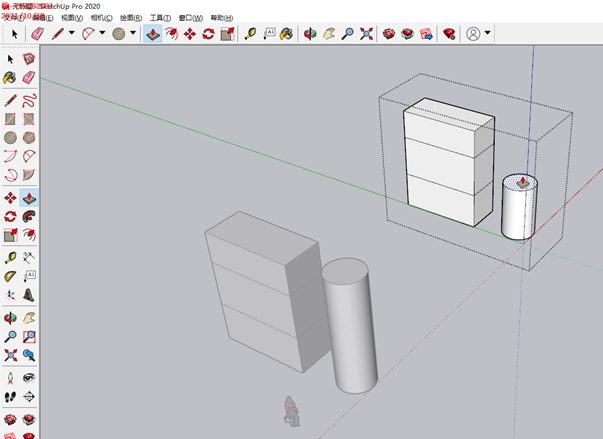Activate the 3D Text tool
Image resolution: width=603 pixels, height=439 pixels.
coord(29,295)
